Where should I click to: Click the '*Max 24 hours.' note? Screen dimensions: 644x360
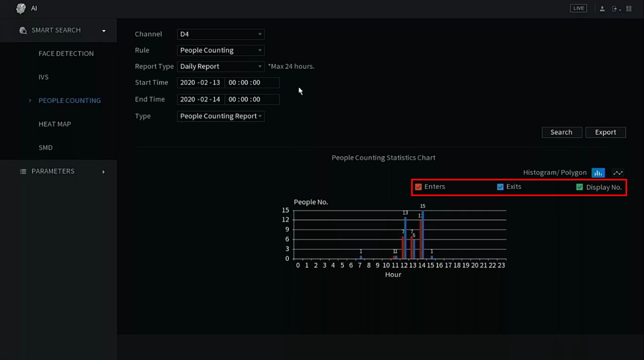tap(291, 66)
